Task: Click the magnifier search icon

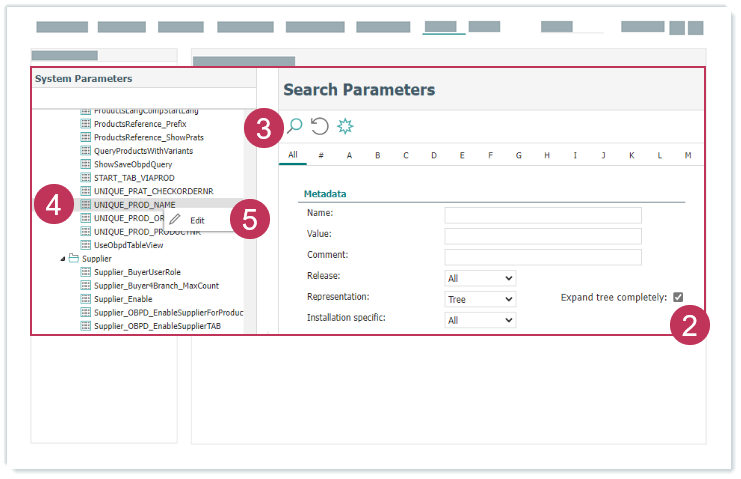Action: click(x=294, y=126)
